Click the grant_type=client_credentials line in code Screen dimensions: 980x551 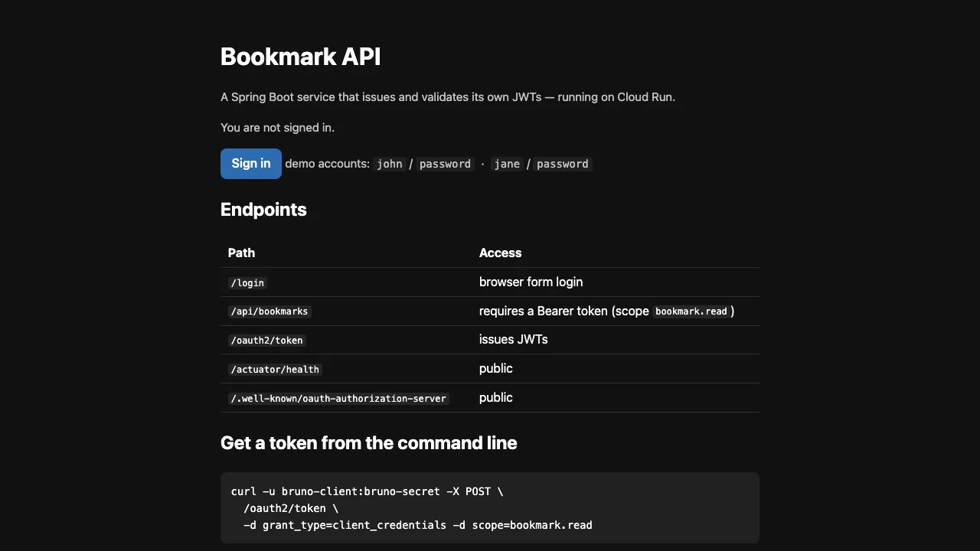[x=418, y=525]
